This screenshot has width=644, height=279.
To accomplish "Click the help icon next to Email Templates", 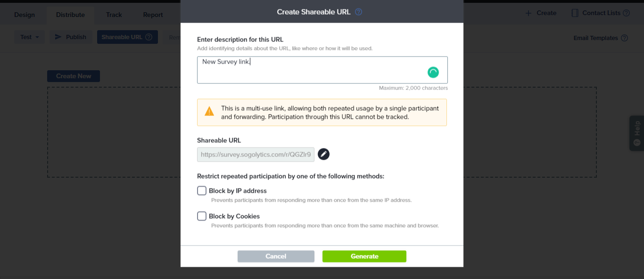I will coord(624,38).
